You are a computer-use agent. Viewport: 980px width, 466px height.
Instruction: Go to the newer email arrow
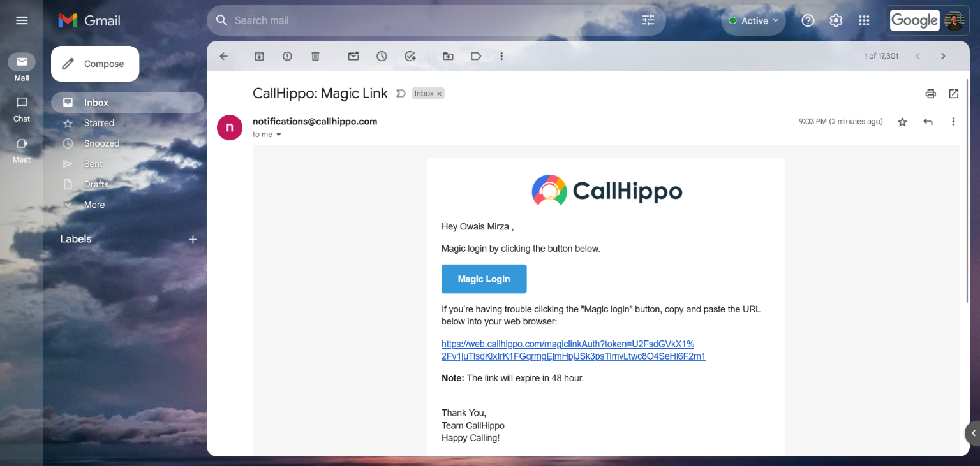(x=917, y=56)
